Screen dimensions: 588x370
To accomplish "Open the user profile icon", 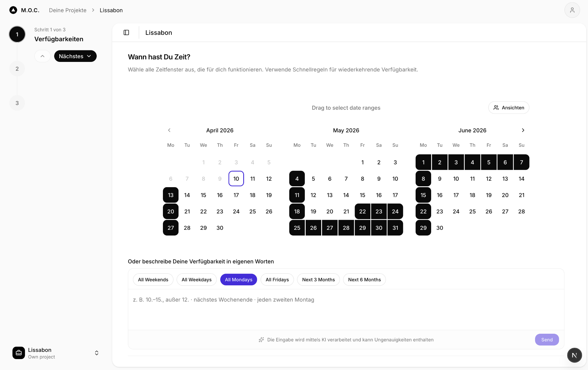I will (572, 10).
